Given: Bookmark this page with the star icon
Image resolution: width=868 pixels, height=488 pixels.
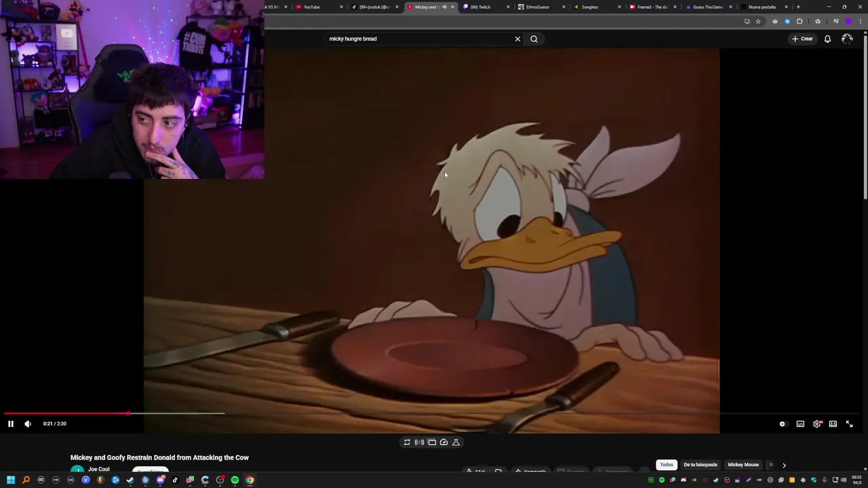Looking at the screenshot, I should 758,22.
